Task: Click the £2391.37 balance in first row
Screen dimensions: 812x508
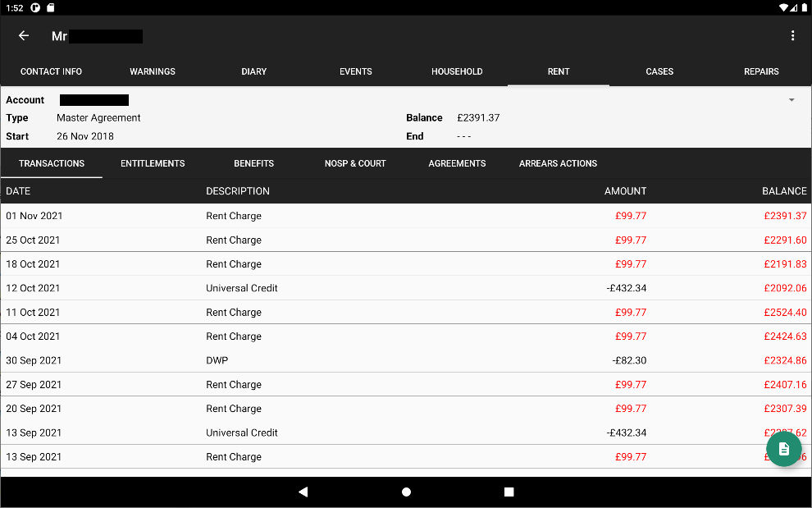Action: [785, 216]
